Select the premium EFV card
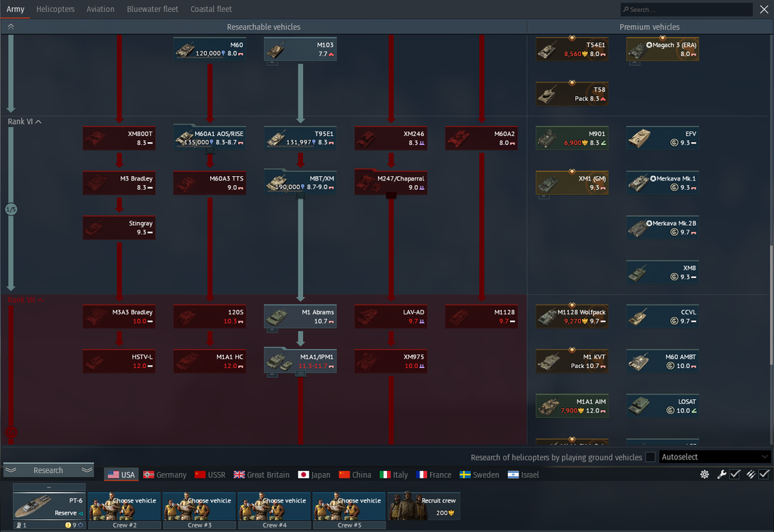Screen dimensions: 774x532 tap(662, 138)
